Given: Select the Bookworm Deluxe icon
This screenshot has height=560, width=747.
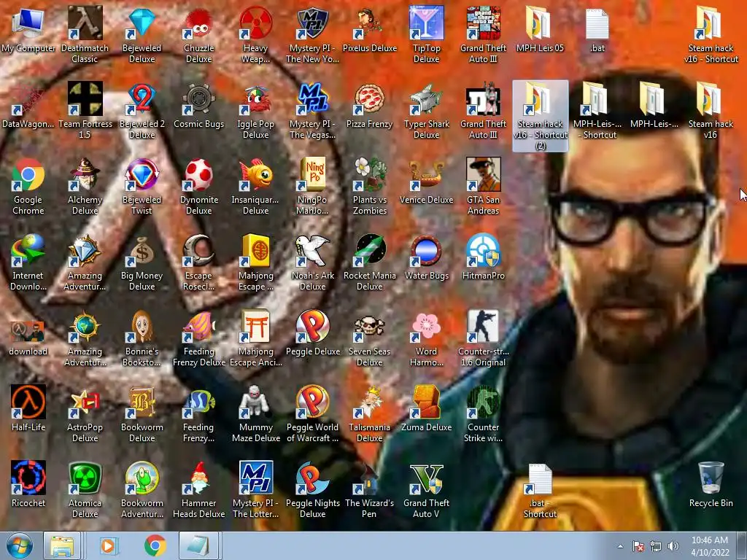Looking at the screenshot, I should [142, 402].
